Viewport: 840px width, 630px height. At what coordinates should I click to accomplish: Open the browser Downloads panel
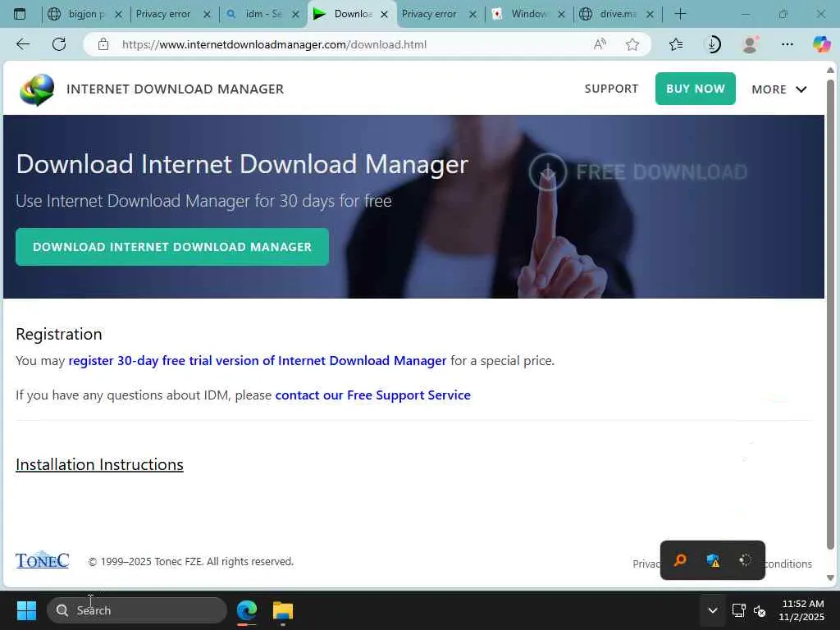713,44
